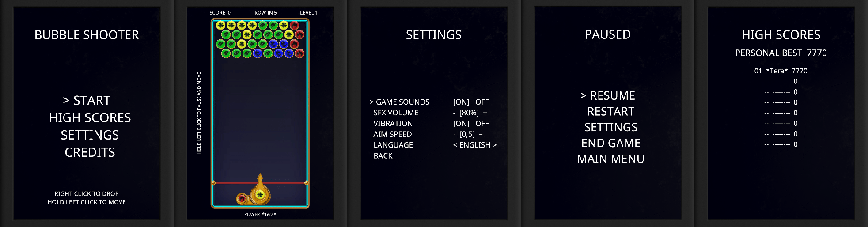Click the golden aim arrow tip
Viewport: 868px width, 227px height.
click(260, 175)
